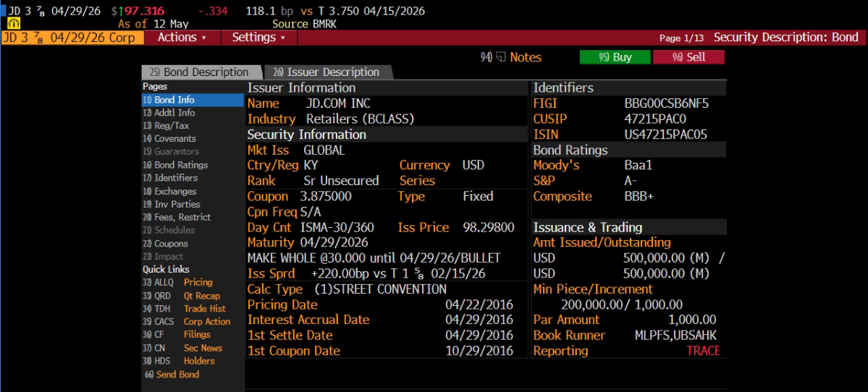Open CN Sec News quick link
The height and width of the screenshot is (392, 868).
click(182, 348)
